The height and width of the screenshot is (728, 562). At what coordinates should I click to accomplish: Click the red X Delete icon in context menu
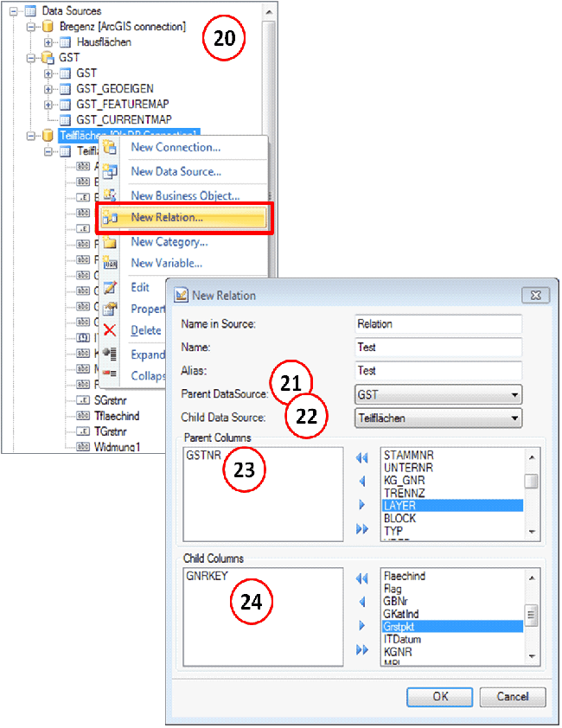[x=110, y=330]
